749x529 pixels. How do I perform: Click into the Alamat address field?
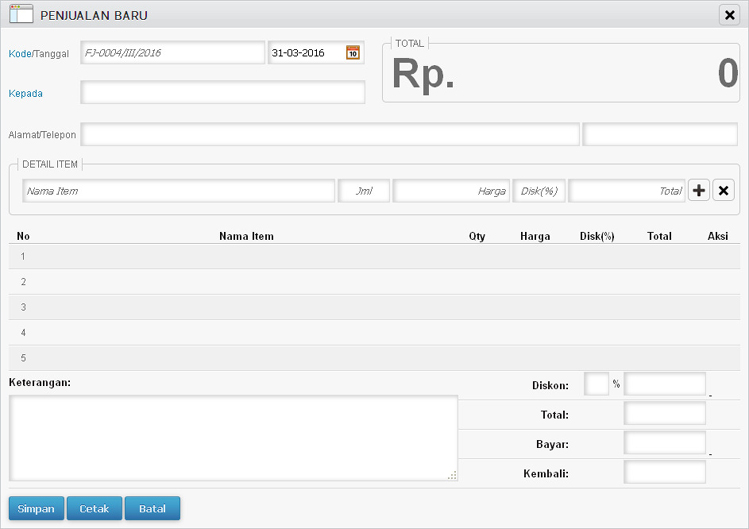(330, 134)
